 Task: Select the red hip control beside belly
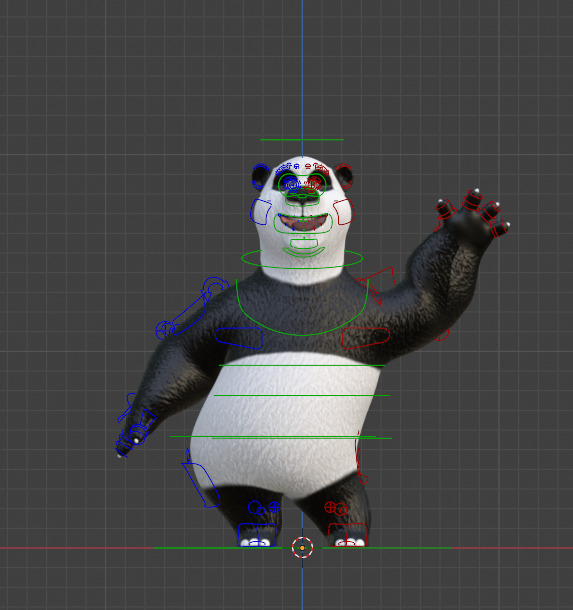[x=361, y=458]
